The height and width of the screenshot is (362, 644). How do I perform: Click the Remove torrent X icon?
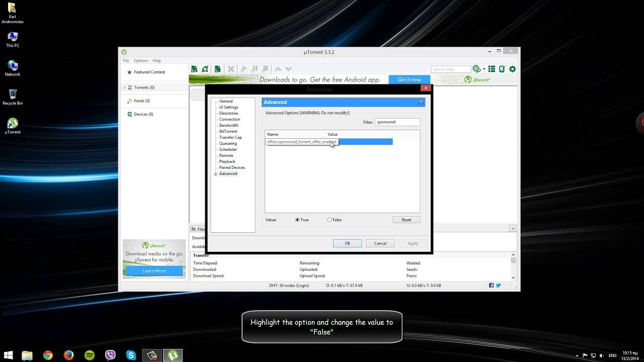[x=231, y=69]
